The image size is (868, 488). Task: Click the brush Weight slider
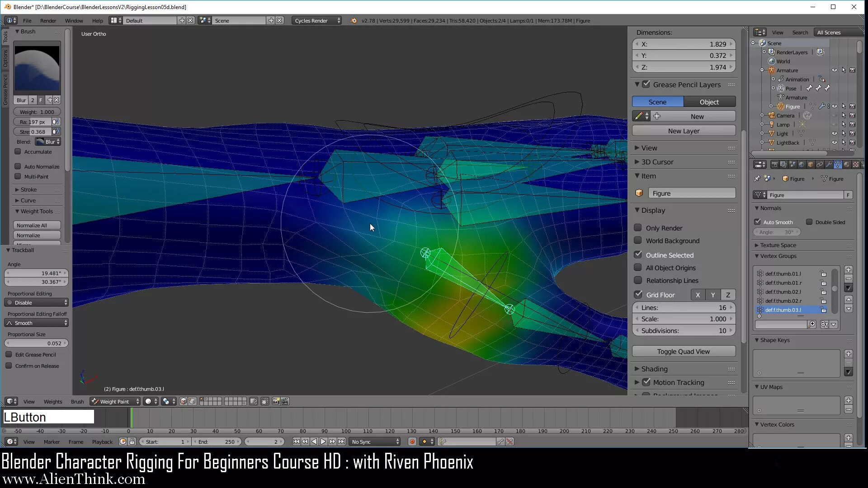point(37,112)
